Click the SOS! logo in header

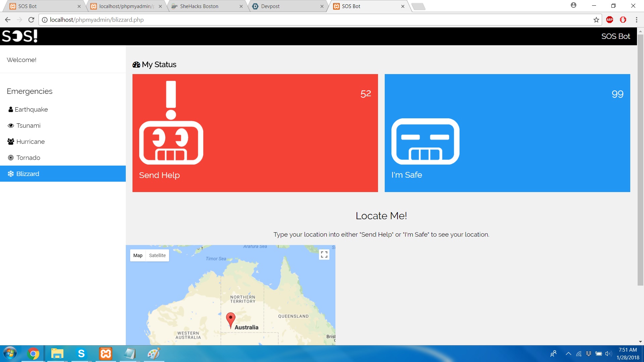pyautogui.click(x=20, y=36)
